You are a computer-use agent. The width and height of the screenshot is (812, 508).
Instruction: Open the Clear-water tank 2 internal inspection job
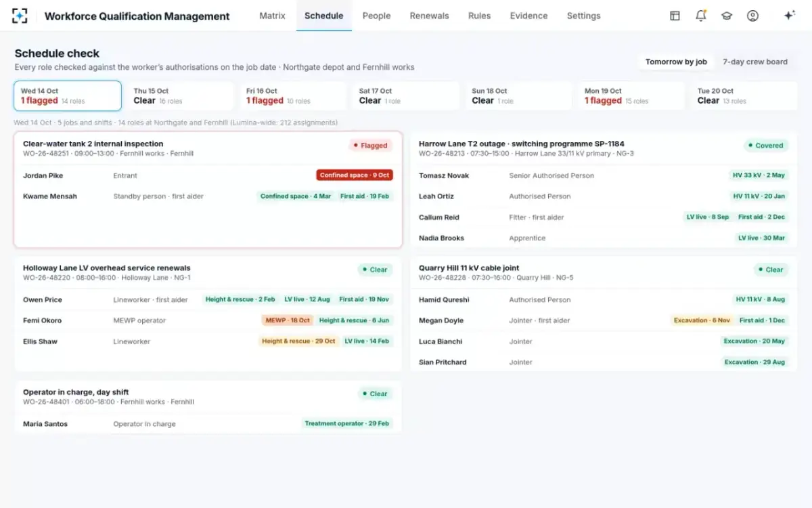click(x=93, y=144)
